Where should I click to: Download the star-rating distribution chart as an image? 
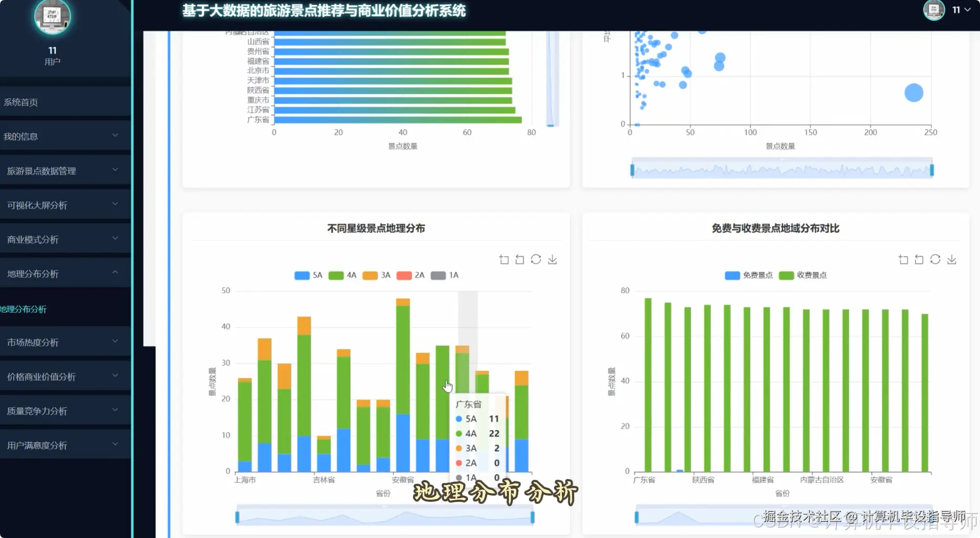552,259
